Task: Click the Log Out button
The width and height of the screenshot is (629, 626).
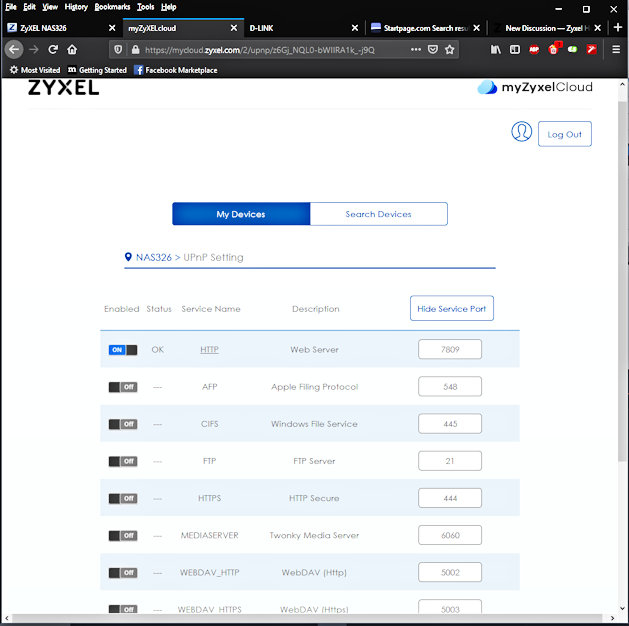Action: coord(564,134)
